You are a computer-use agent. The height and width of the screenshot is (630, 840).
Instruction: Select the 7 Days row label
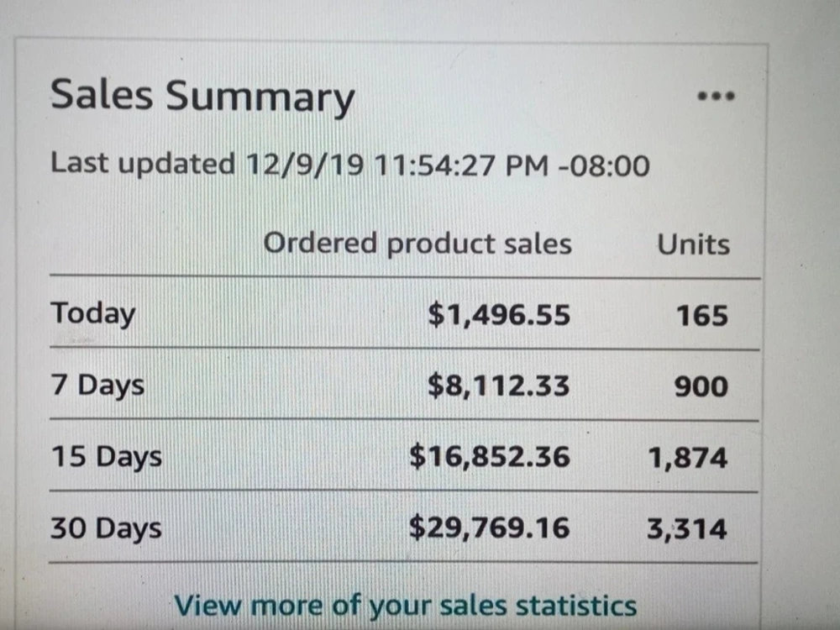97,386
